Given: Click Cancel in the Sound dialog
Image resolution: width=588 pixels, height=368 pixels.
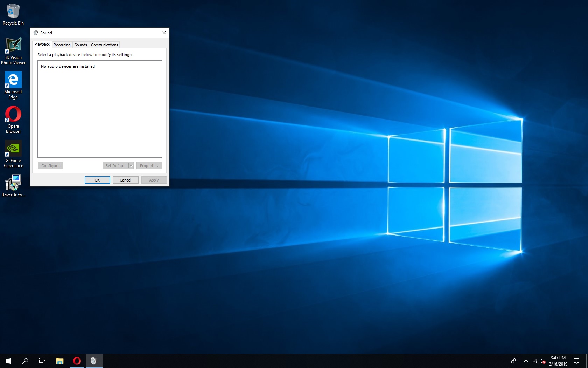Looking at the screenshot, I should click(x=125, y=180).
